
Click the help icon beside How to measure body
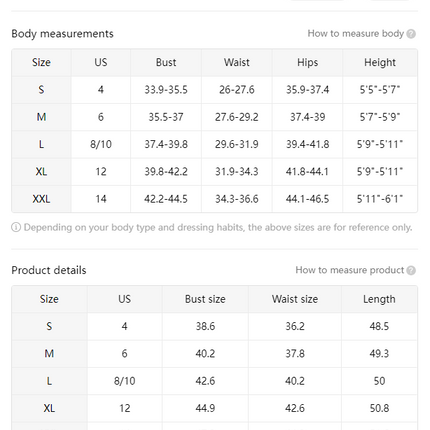pos(411,34)
